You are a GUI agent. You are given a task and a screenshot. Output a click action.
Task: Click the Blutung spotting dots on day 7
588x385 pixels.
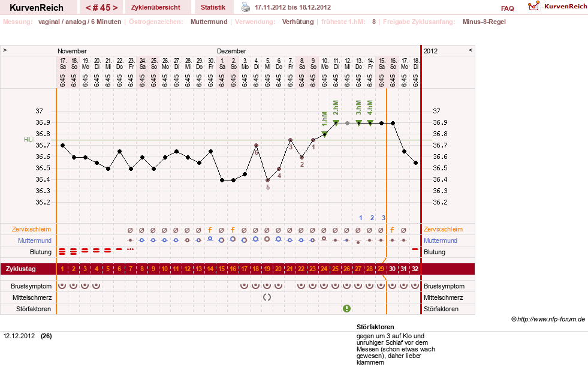click(131, 249)
